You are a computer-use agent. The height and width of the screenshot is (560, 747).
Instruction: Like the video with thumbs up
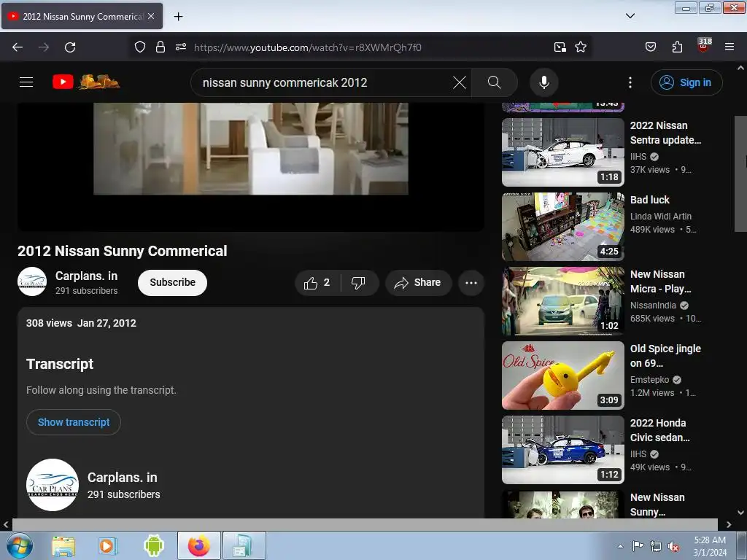[x=318, y=283]
